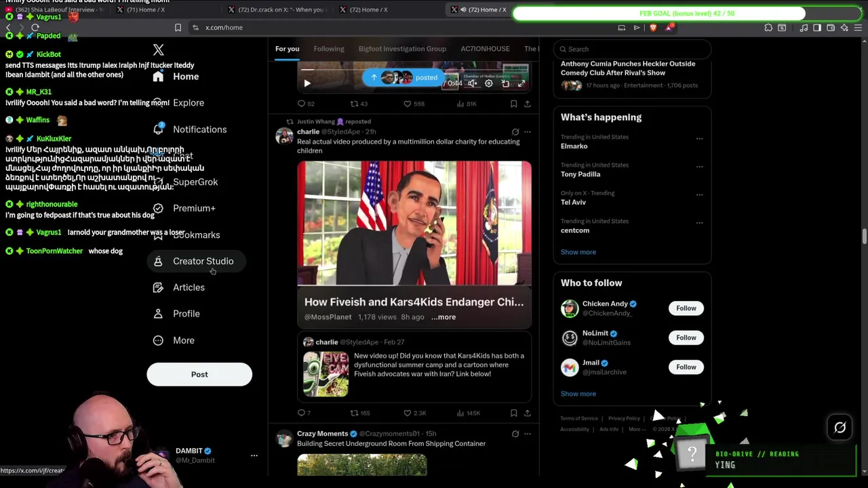Switch to the Following tab
The height and width of the screenshot is (488, 868).
pos(329,49)
